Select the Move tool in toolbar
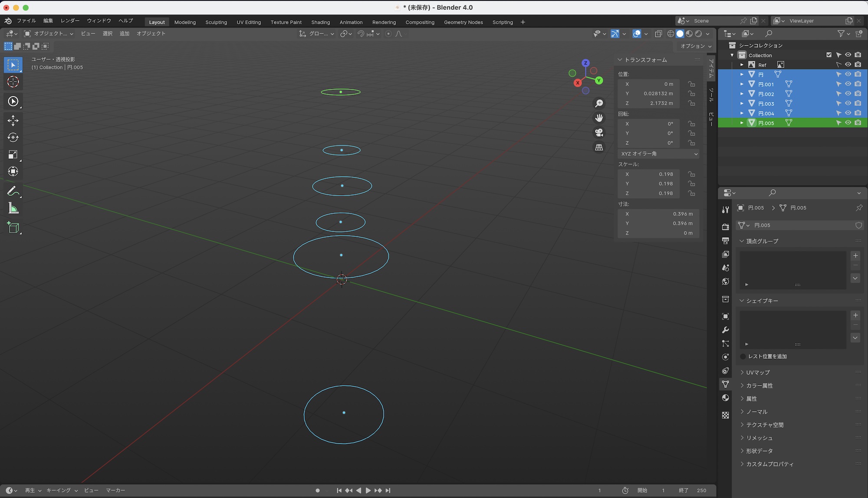Viewport: 868px width, 498px height. click(13, 120)
